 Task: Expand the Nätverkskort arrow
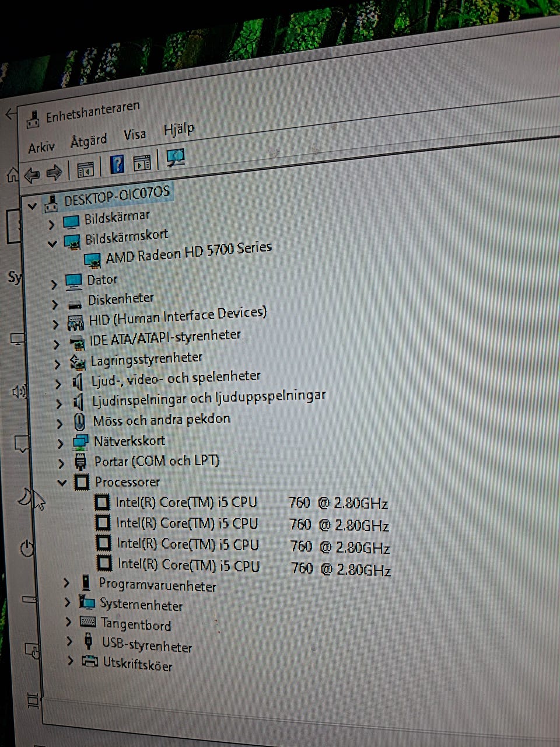pyautogui.click(x=61, y=444)
